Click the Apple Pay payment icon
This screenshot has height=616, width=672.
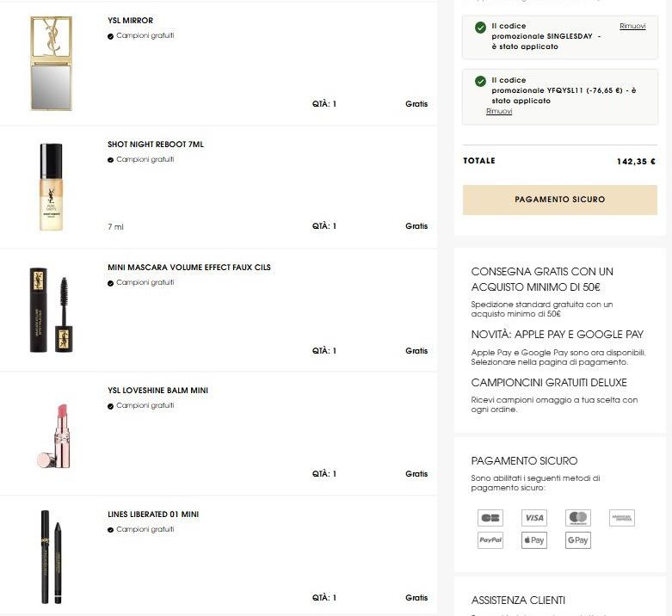point(534,540)
